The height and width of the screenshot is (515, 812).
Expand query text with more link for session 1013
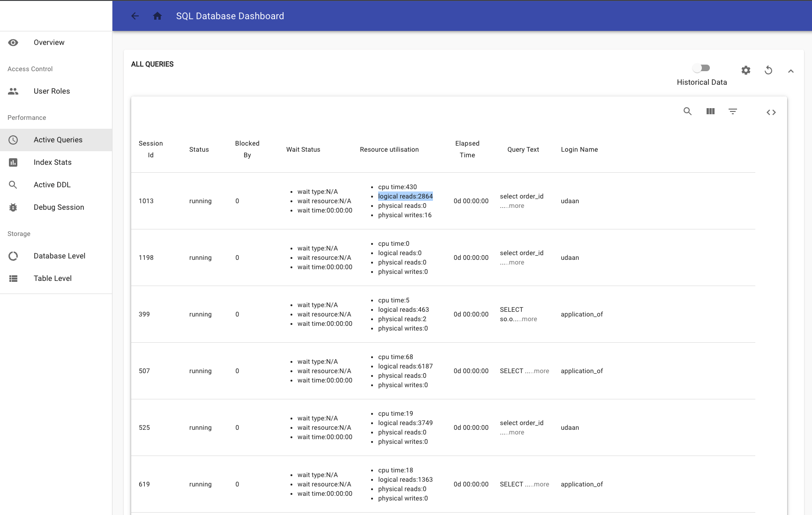(x=517, y=206)
